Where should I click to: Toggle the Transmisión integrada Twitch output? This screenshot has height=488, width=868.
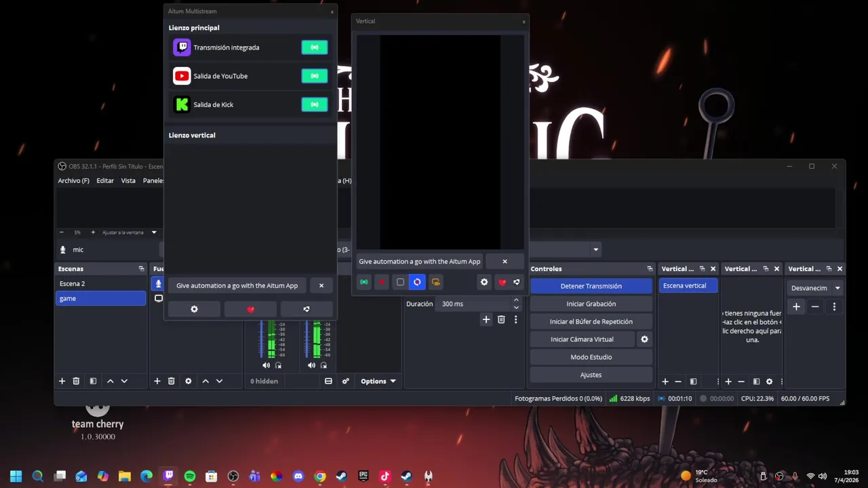(x=314, y=47)
